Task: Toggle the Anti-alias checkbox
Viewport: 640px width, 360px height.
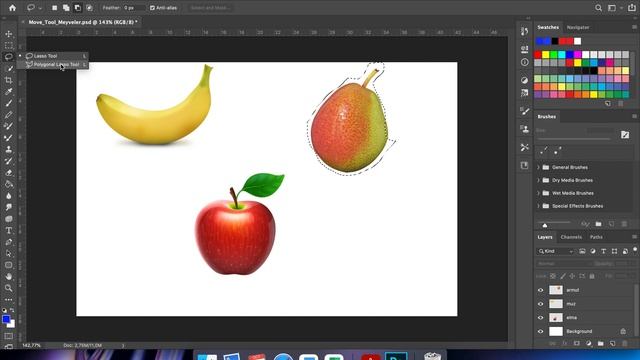Action: point(152,8)
